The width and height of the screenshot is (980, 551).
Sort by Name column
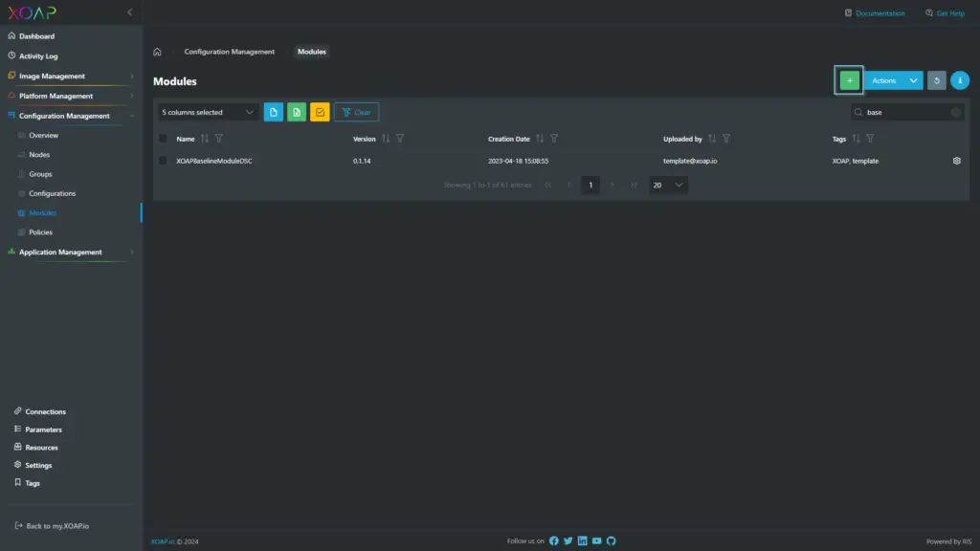[x=205, y=139]
